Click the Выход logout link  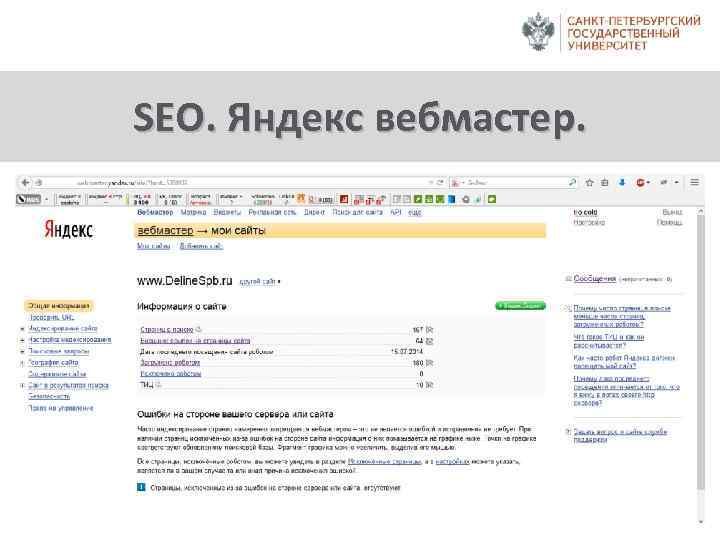pos(672,212)
